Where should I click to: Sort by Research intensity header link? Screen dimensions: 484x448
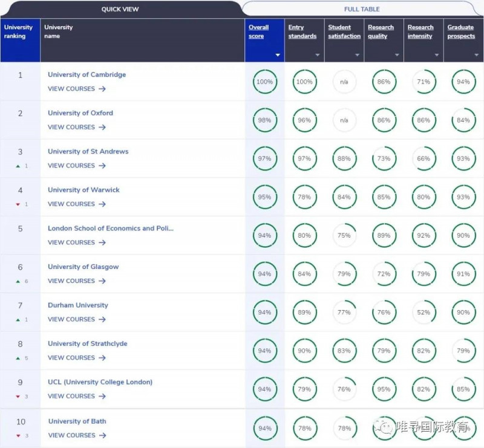[420, 31]
